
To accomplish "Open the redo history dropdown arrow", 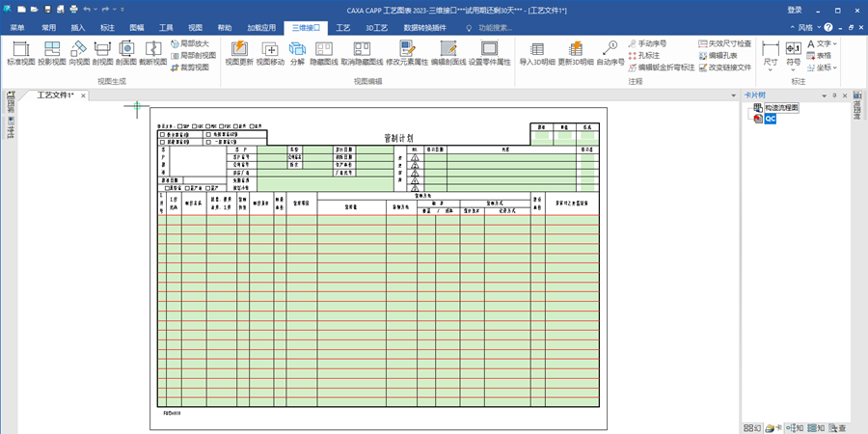I will point(114,10).
